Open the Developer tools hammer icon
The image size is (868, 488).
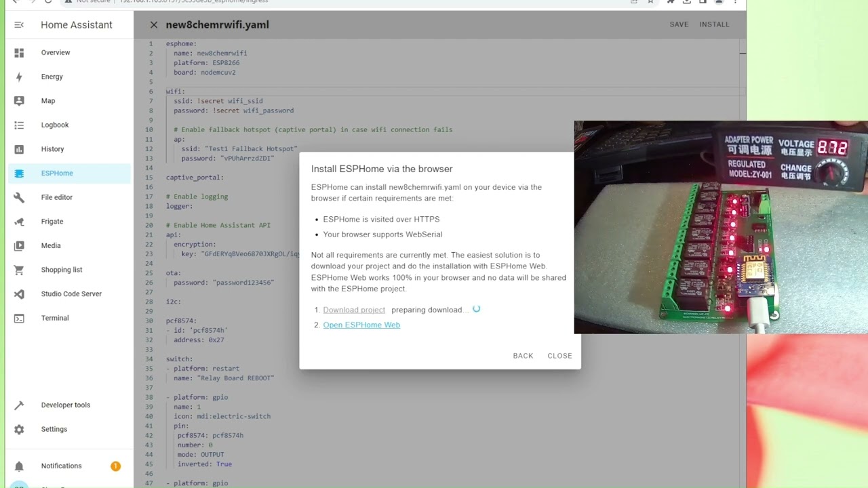tap(19, 405)
